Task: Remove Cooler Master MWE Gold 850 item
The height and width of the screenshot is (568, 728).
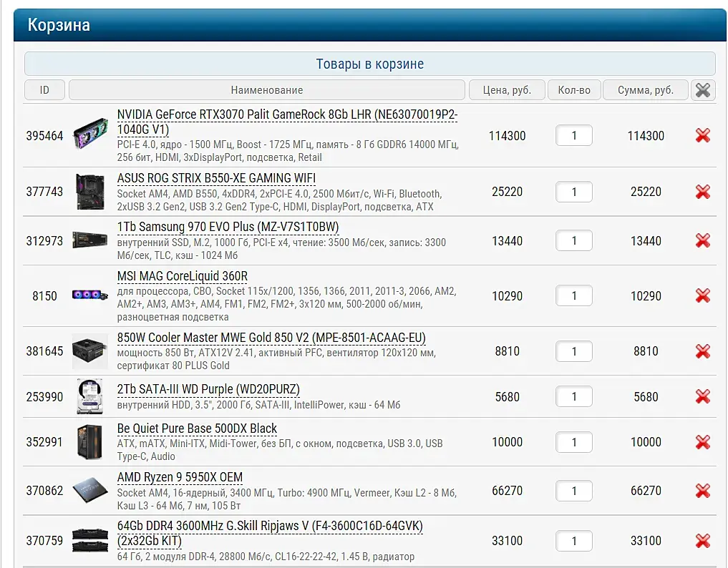Action: [x=702, y=351]
